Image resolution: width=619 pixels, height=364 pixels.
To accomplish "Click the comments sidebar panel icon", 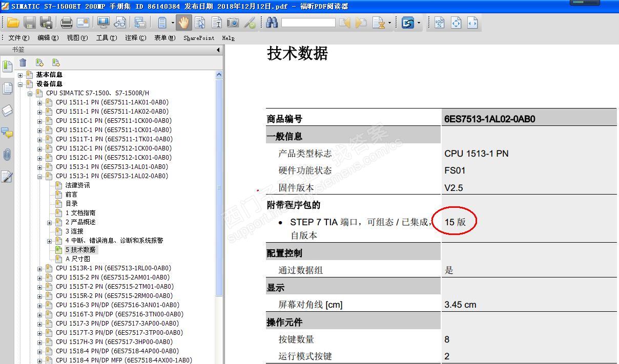I will (7, 133).
